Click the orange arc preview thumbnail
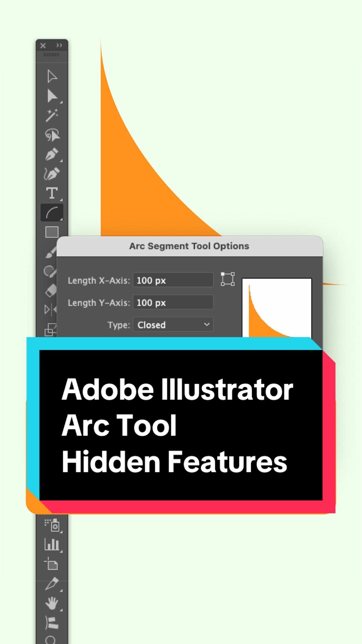This screenshot has width=362, height=644. [x=277, y=308]
